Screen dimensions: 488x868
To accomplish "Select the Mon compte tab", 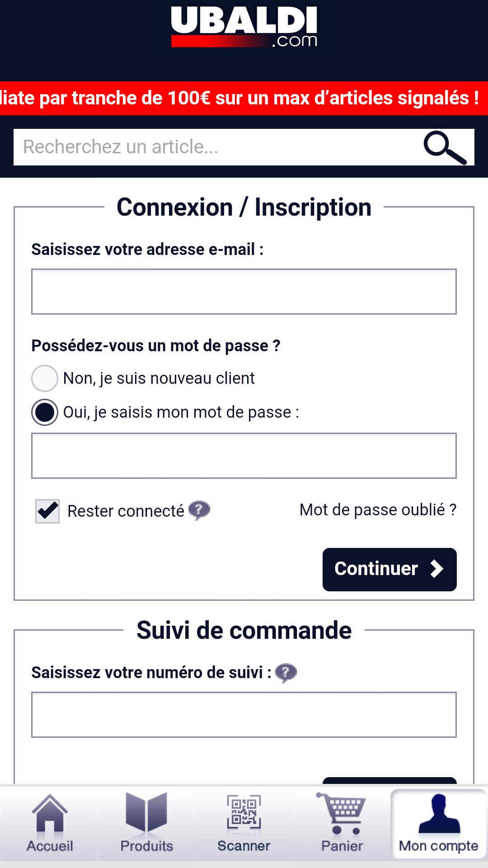I will coord(438,824).
